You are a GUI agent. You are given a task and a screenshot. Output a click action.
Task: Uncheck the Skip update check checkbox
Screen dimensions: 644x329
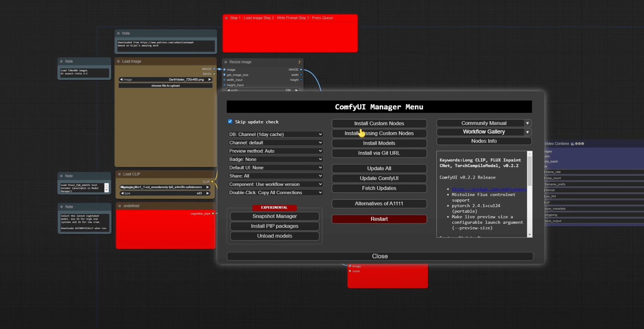tap(230, 122)
